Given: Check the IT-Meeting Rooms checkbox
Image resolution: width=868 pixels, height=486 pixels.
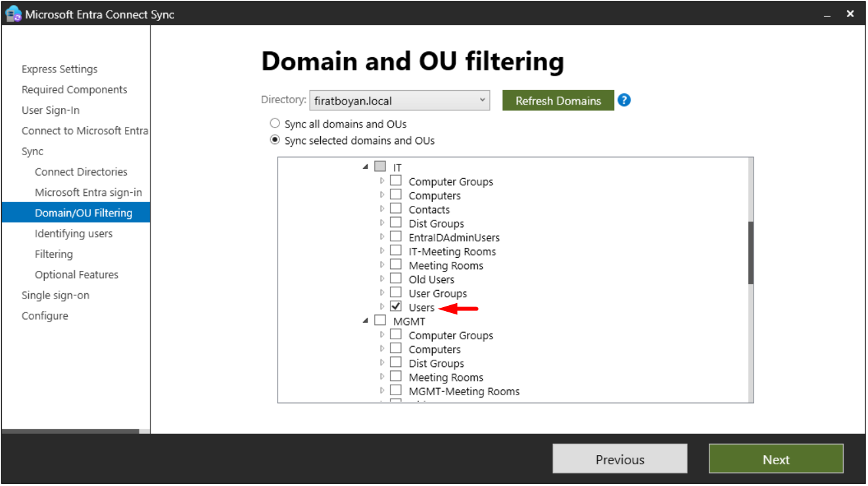Looking at the screenshot, I should click(396, 251).
